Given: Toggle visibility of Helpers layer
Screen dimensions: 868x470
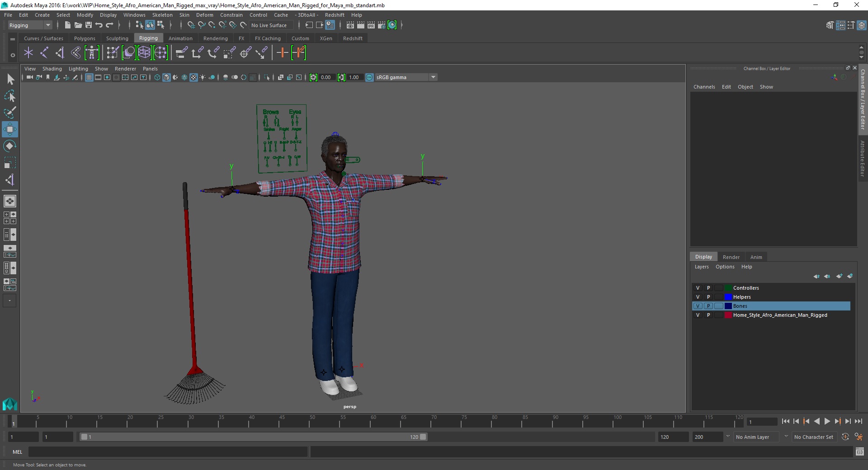Looking at the screenshot, I should (698, 297).
